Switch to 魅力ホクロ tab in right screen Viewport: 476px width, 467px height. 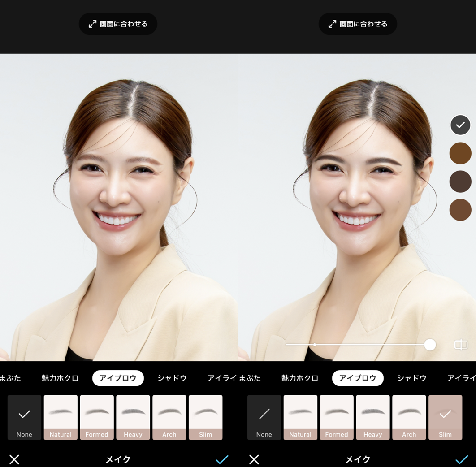pos(300,378)
